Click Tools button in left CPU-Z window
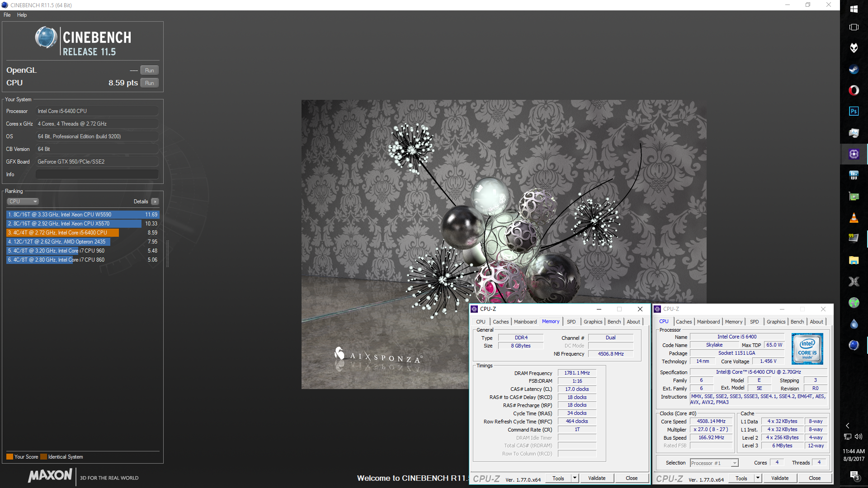This screenshot has height=488, width=868. point(558,478)
